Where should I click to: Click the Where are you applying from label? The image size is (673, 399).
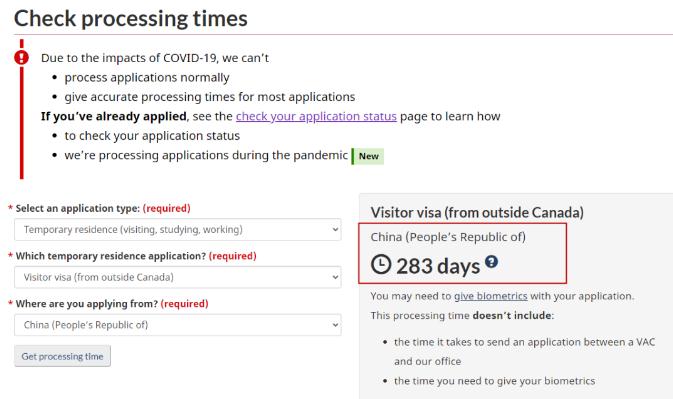pos(87,304)
